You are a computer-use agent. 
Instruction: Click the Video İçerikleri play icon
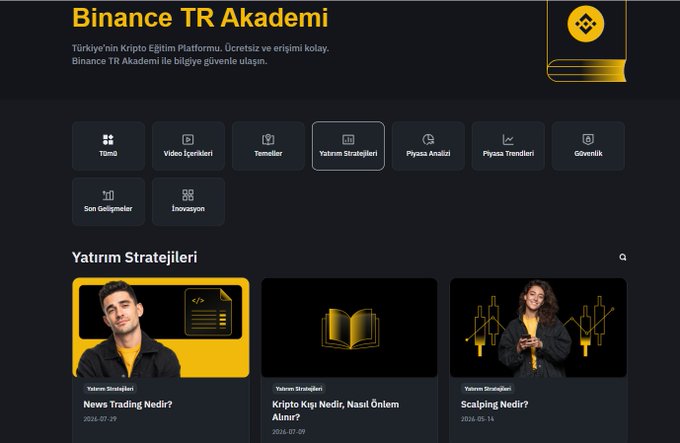coord(188,140)
